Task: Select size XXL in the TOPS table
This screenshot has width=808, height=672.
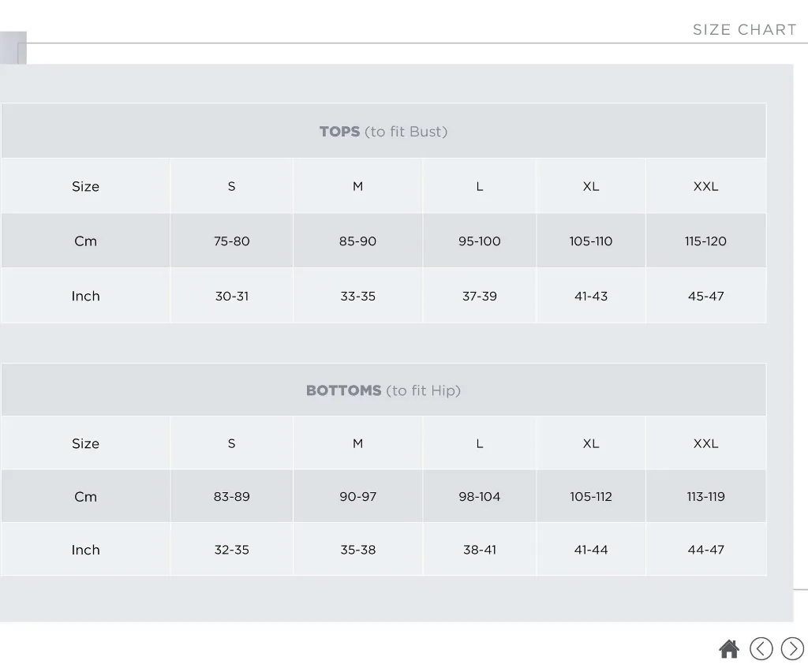Action: click(x=706, y=186)
